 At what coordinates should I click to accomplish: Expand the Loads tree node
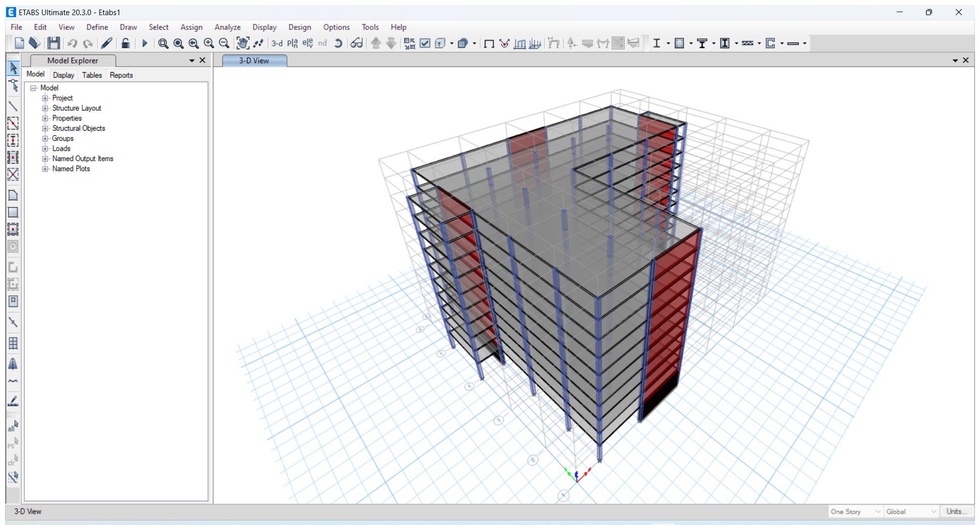[45, 148]
